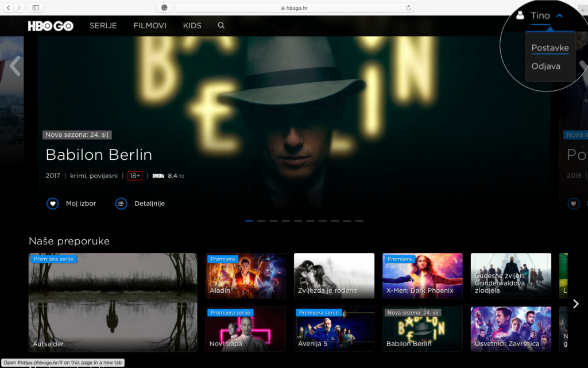Open the FILMOVI navigation tab

(150, 26)
